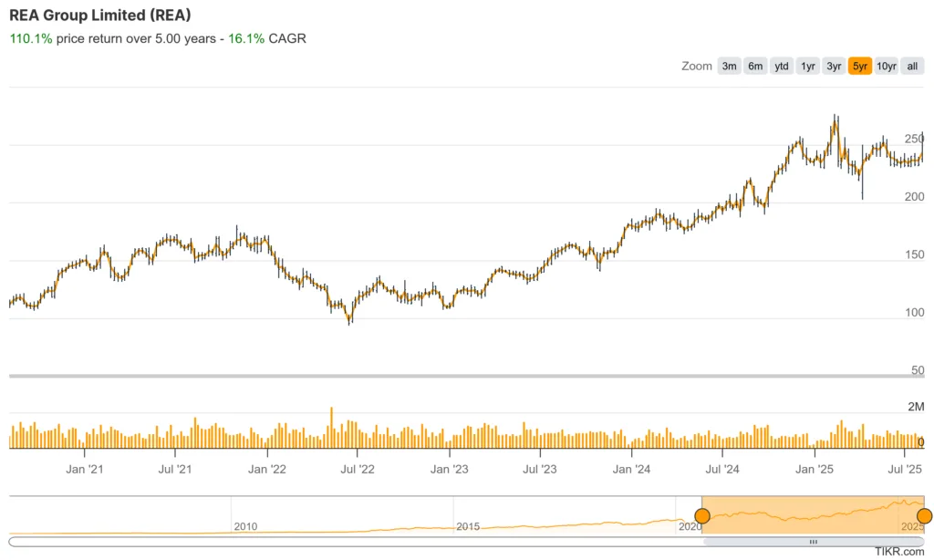The image size is (934, 560).
Task: Set zoom to 6m
Action: (x=755, y=66)
